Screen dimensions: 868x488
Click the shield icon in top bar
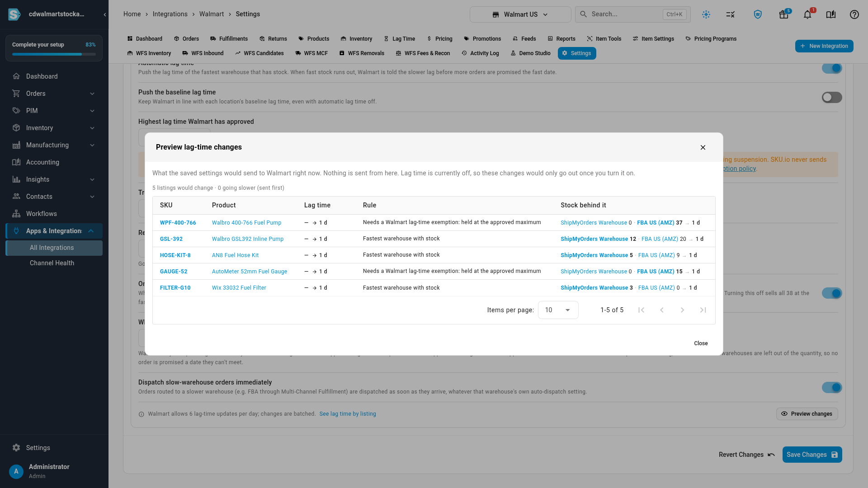coord(758,14)
